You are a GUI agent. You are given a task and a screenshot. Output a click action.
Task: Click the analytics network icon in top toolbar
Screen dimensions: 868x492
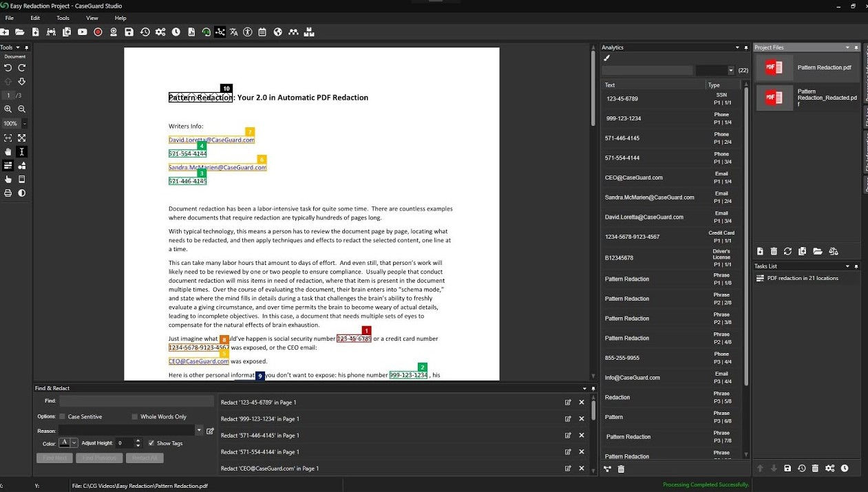coord(220,32)
